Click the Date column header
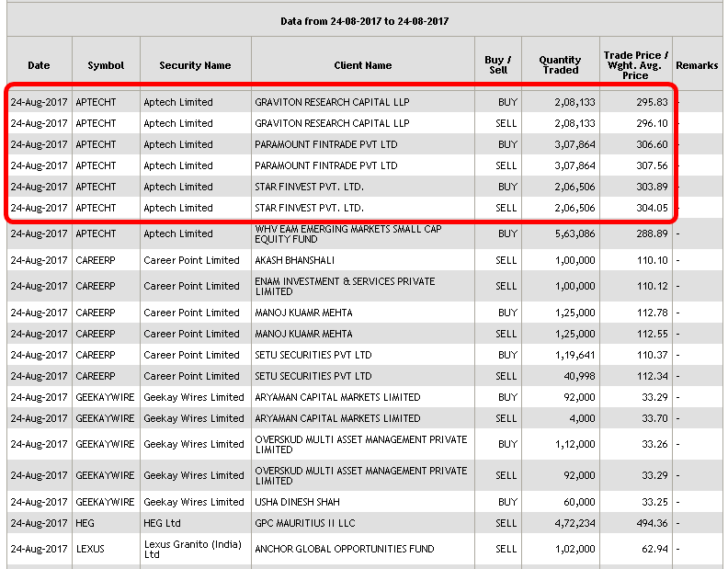728x569 pixels. 39,65
